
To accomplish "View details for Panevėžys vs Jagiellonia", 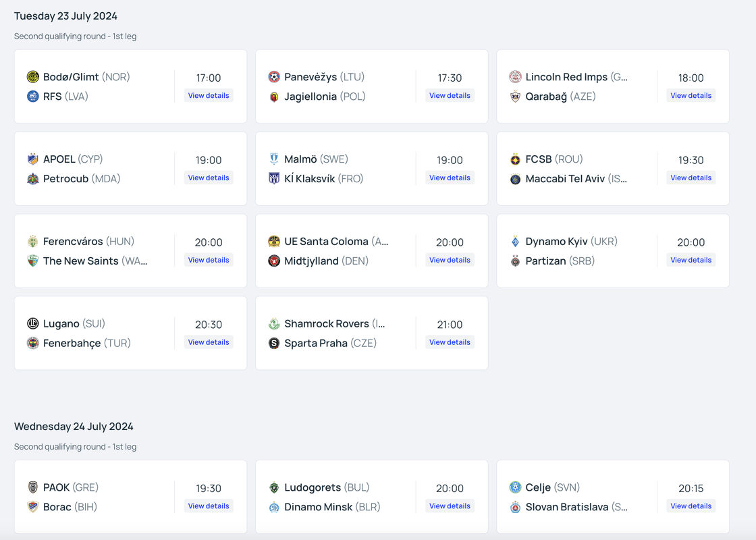I will pos(450,95).
